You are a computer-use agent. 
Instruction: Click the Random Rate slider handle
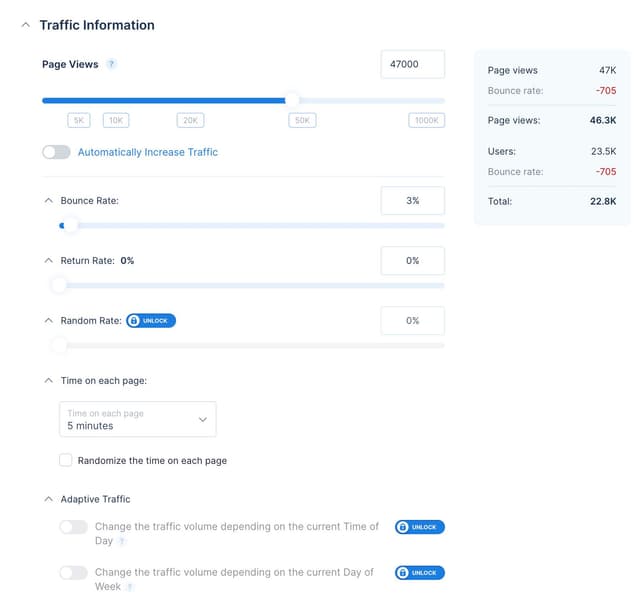click(x=59, y=345)
